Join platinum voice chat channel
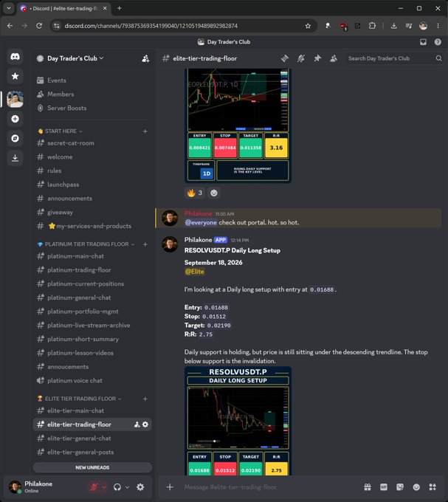The image size is (448, 502). pyautogui.click(x=92, y=381)
